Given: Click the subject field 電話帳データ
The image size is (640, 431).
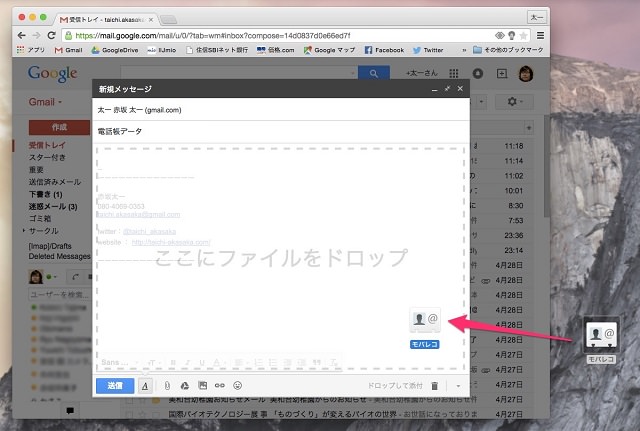Looking at the screenshot, I should point(281,131).
